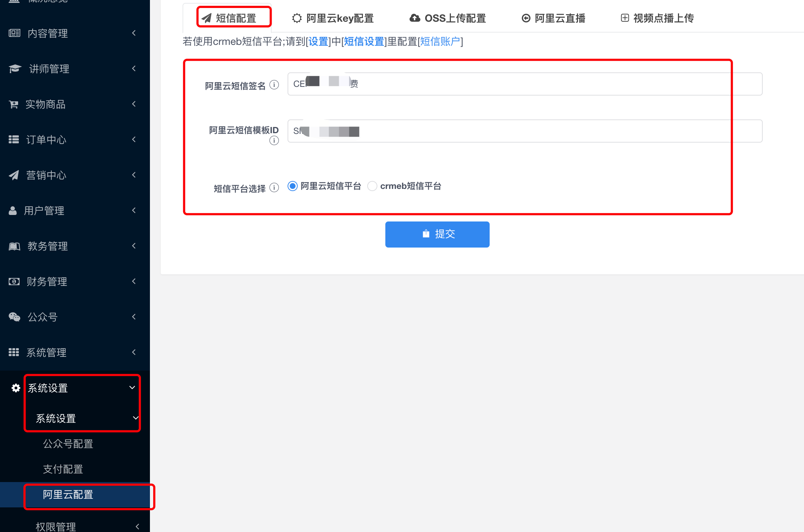
Task: Click the plus icon on 视频点播上传 tab
Action: (625, 18)
